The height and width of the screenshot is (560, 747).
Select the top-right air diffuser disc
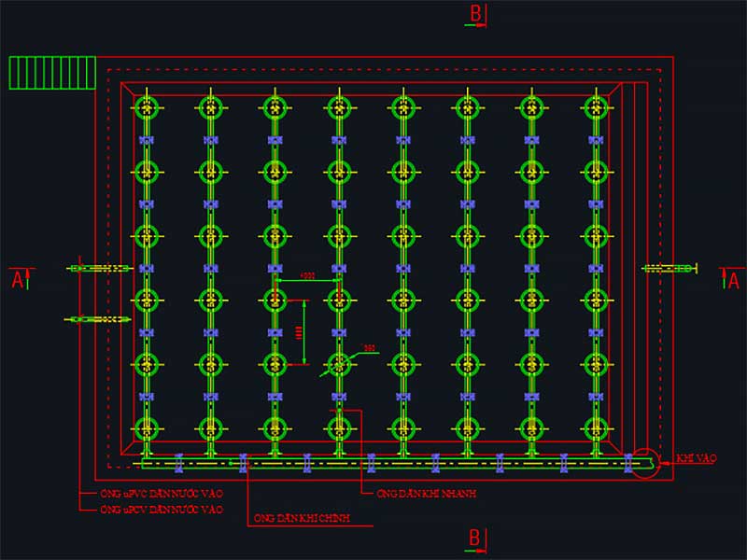click(596, 107)
